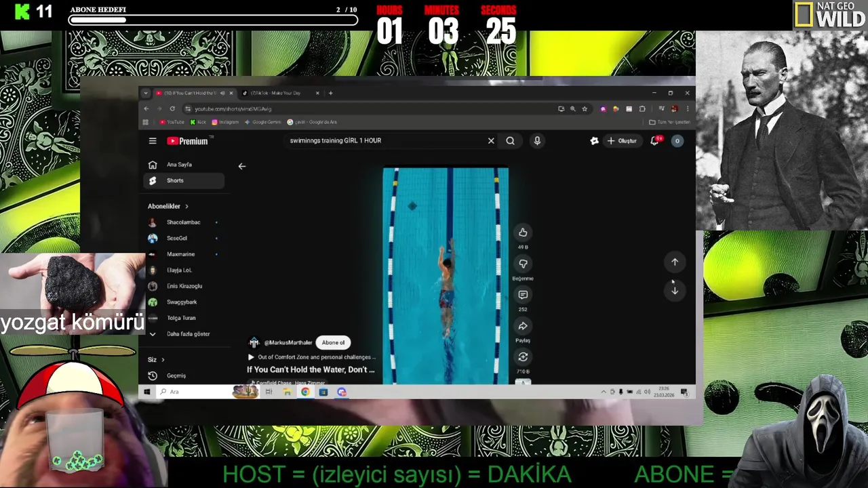
Task: Open the remix icon above 710 B
Action: [x=523, y=357]
